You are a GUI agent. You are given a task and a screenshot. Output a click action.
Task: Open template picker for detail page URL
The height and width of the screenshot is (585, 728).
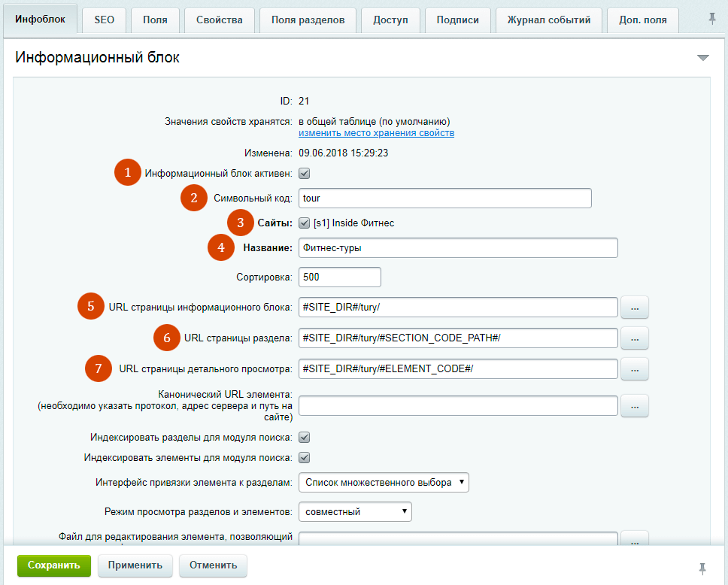[635, 368]
